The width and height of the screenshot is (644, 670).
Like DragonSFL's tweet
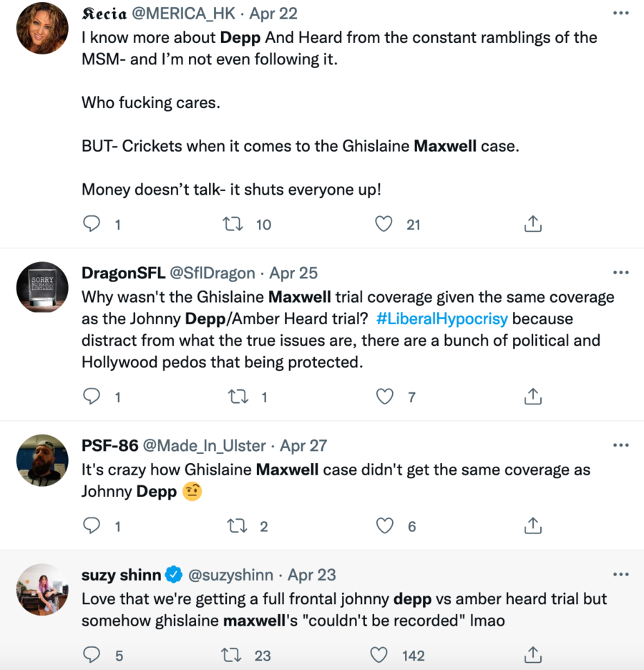click(384, 397)
